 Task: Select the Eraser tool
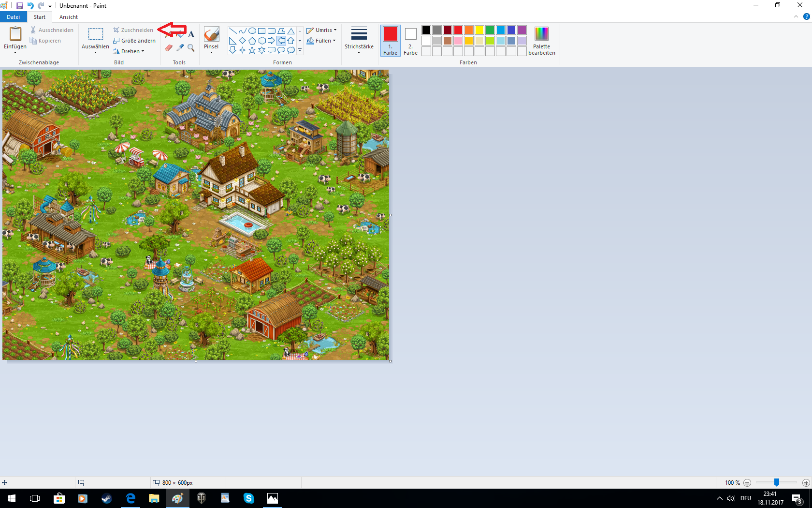pyautogui.click(x=169, y=47)
